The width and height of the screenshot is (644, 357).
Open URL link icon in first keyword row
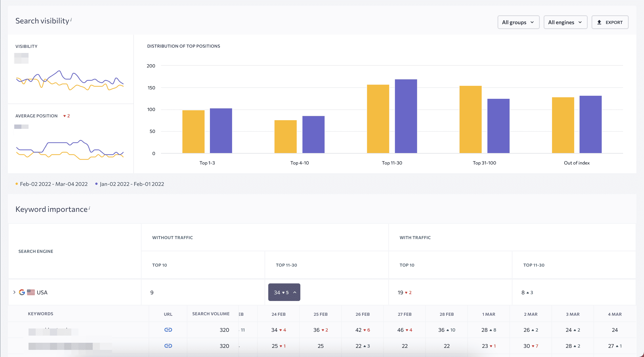click(168, 330)
